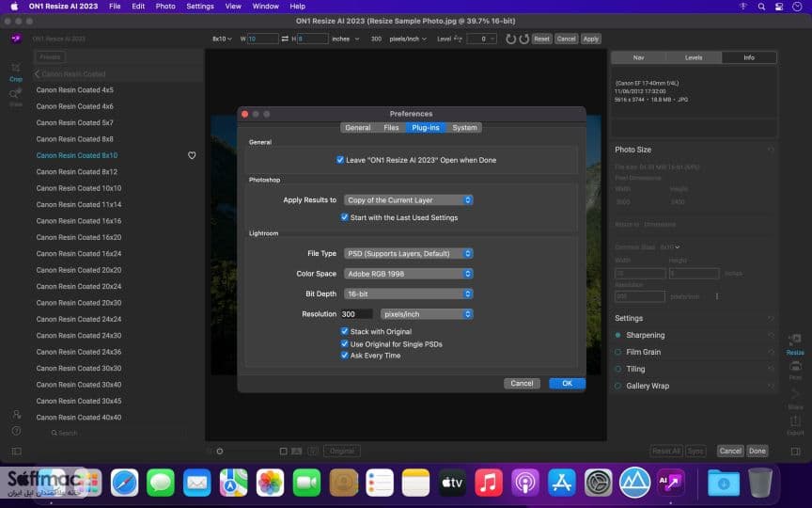
Task: Switch to General tab in Preferences
Action: pyautogui.click(x=358, y=128)
